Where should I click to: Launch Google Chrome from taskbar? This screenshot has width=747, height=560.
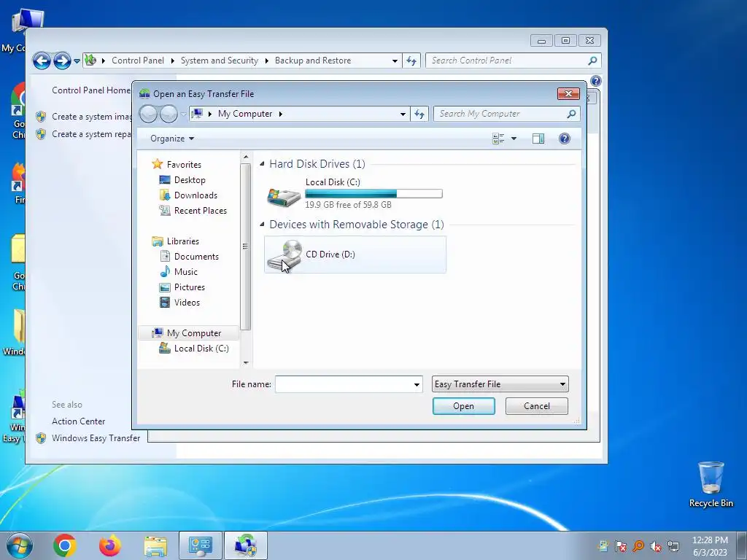(x=65, y=545)
